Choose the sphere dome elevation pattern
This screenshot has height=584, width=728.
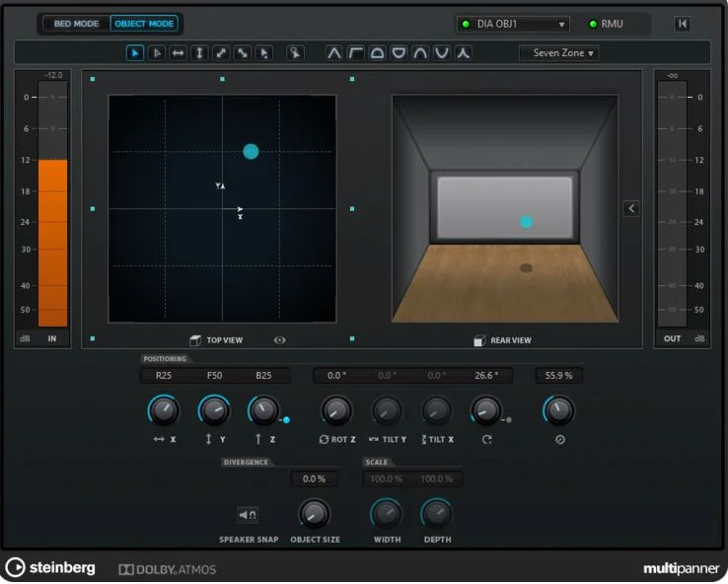tap(377, 53)
